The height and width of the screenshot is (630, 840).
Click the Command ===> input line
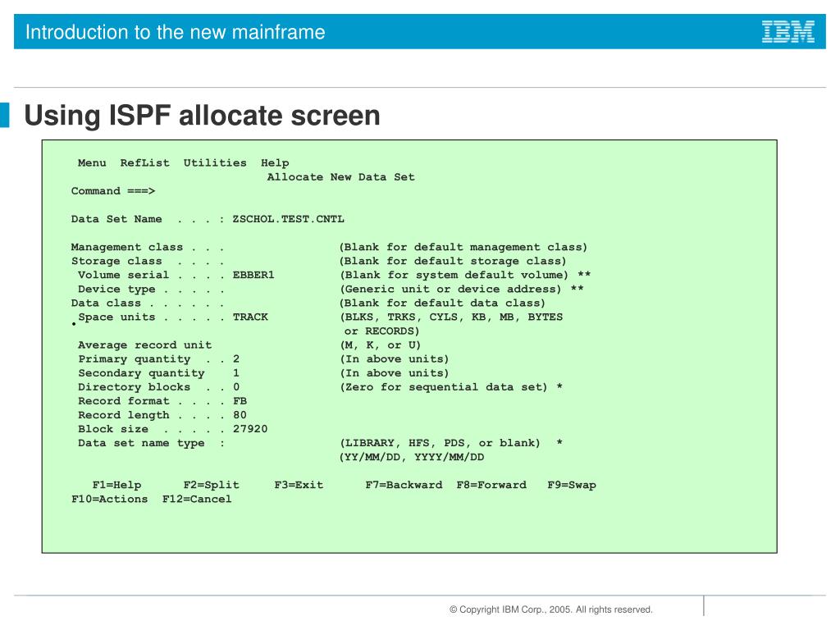113,191
